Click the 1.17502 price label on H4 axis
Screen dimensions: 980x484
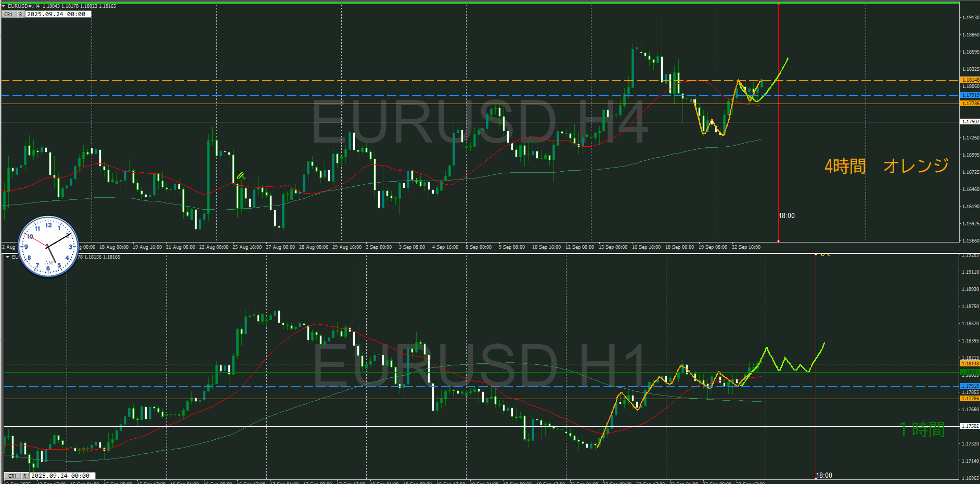[970, 122]
